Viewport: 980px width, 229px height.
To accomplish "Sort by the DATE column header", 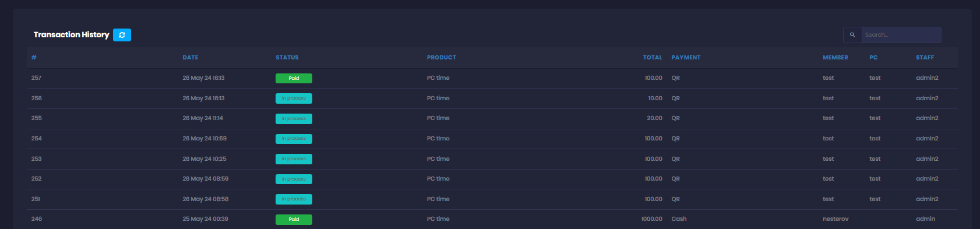I will coord(191,58).
